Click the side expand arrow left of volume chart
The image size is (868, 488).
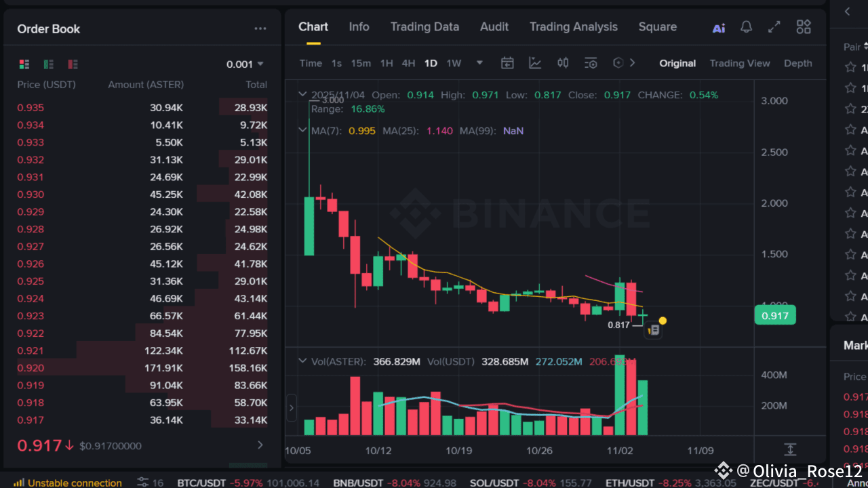[292, 408]
